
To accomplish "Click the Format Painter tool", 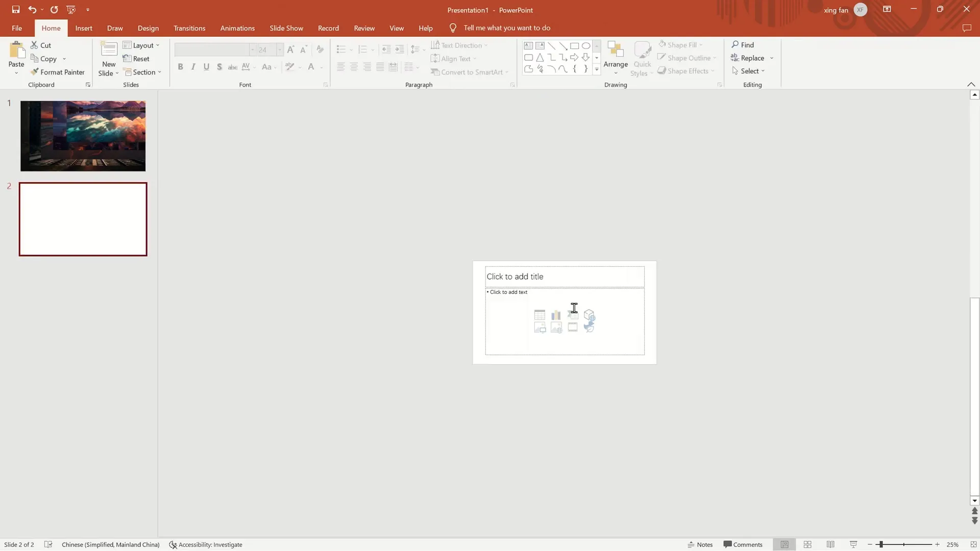I will pyautogui.click(x=57, y=72).
